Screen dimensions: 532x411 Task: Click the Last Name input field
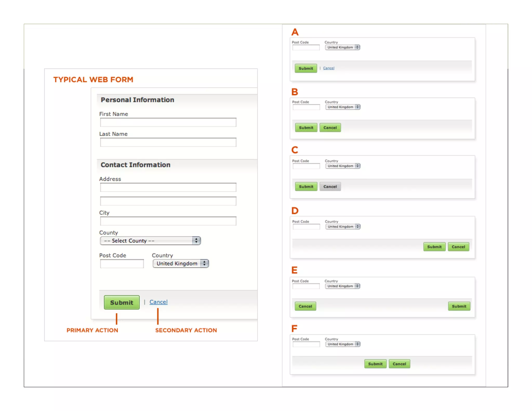[x=168, y=142]
